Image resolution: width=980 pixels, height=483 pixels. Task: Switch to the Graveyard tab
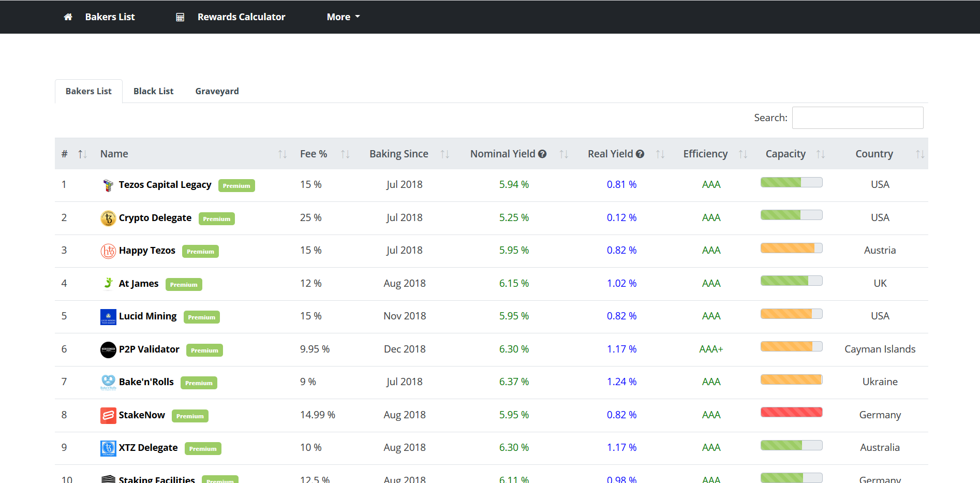[x=217, y=91]
